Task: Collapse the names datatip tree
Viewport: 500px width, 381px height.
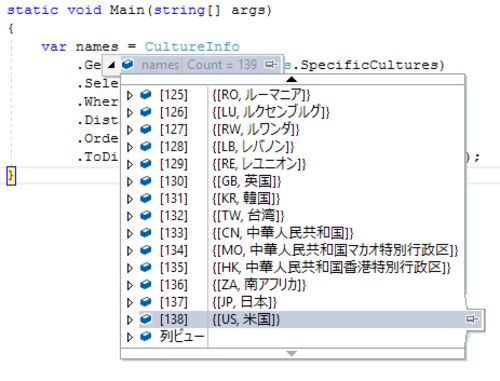Action: (x=111, y=65)
